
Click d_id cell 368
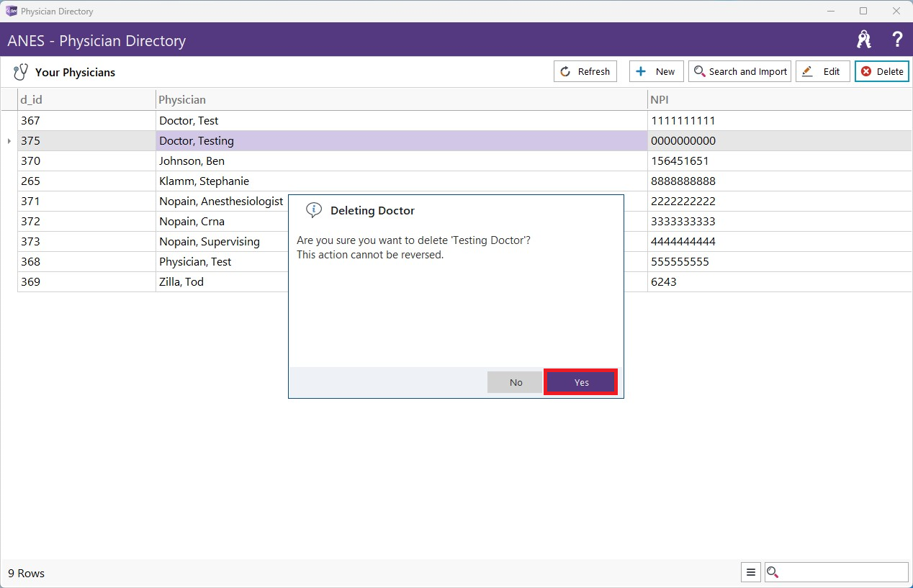[x=86, y=262]
